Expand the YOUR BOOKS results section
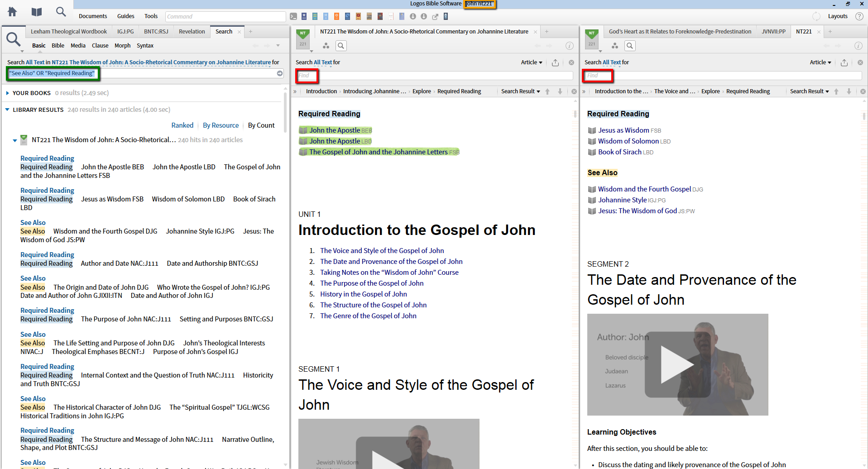Viewport: 868px width, 469px height. click(8, 93)
